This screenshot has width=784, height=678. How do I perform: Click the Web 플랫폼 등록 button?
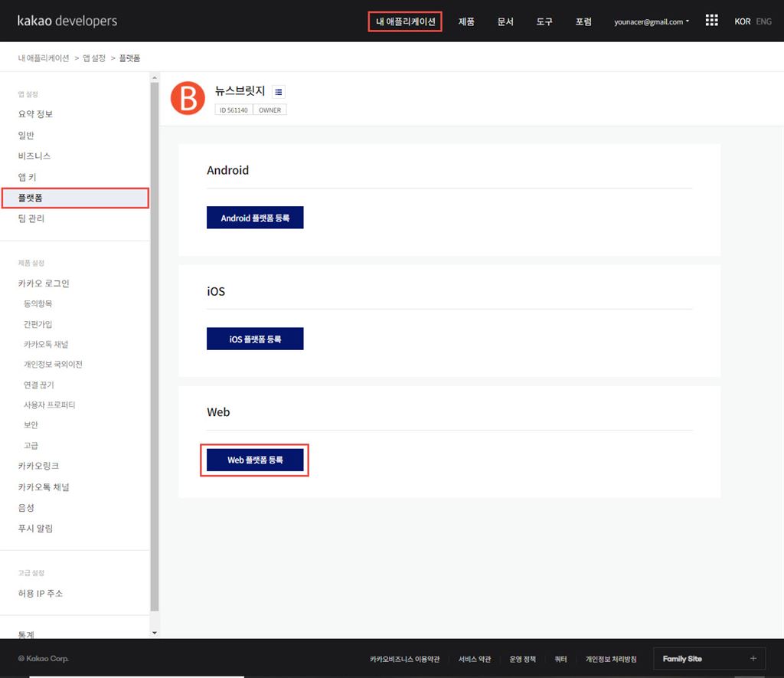(x=255, y=460)
